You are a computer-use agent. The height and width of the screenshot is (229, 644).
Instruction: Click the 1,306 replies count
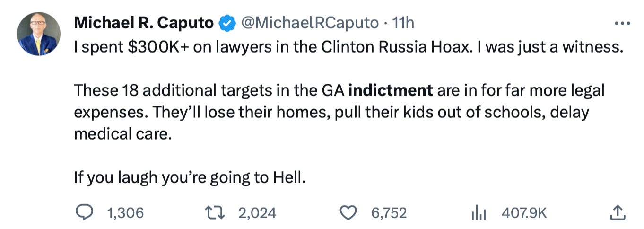click(126, 213)
